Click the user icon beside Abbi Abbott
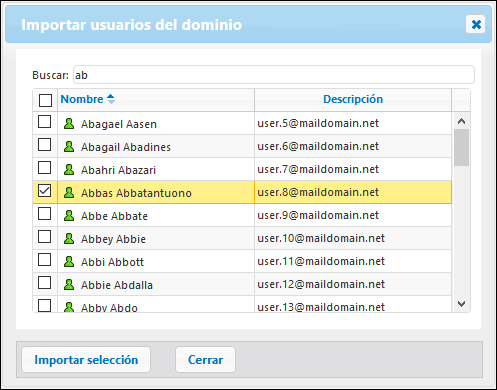The image size is (497, 390). pyautogui.click(x=69, y=262)
